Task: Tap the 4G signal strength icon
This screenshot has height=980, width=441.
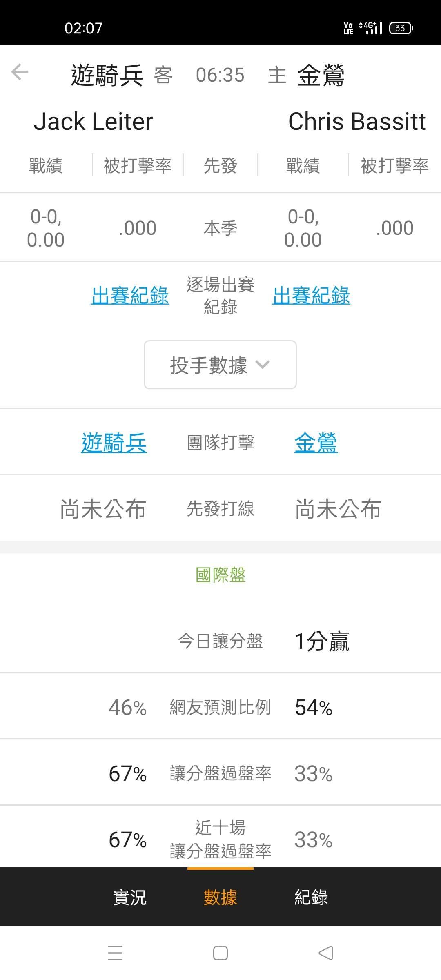Action: coord(371,28)
